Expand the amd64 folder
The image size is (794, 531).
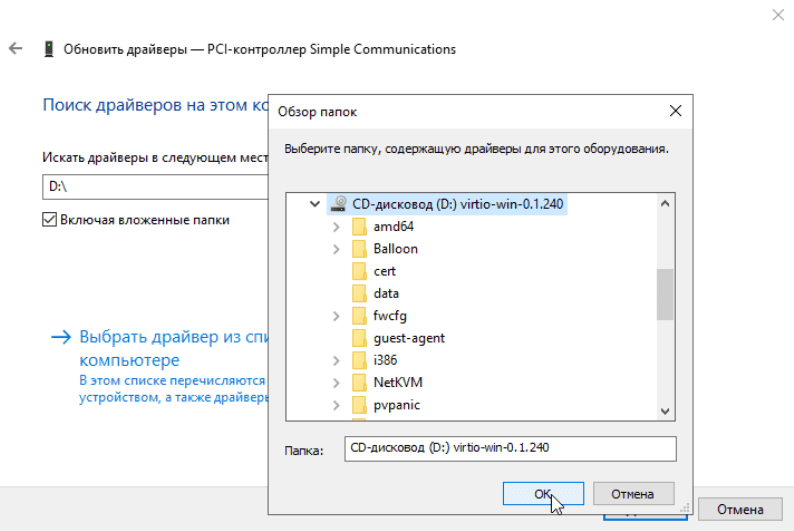pos(336,227)
